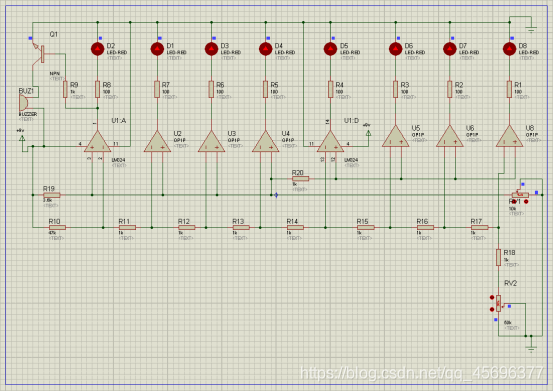Click the RV1 potentiometer symbol

520,194
